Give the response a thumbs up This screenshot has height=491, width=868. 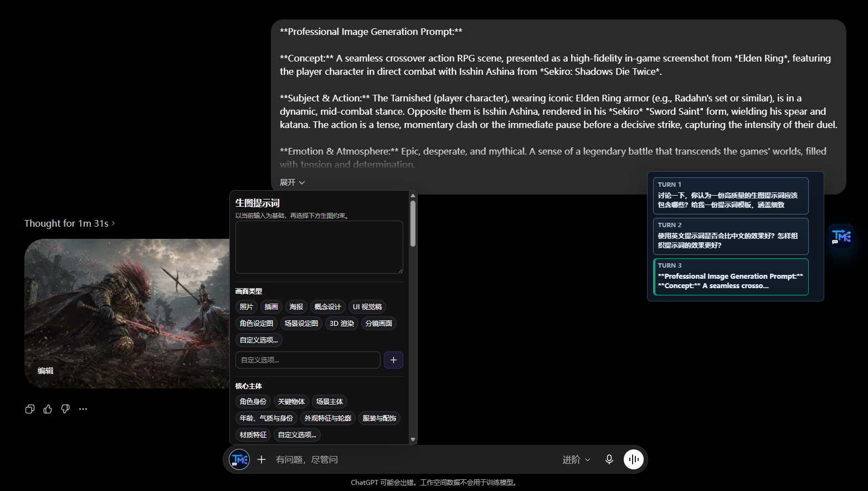(48, 409)
